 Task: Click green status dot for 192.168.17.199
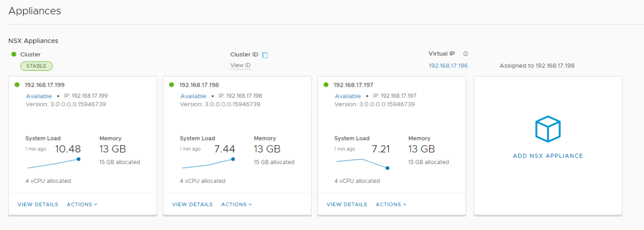click(17, 85)
